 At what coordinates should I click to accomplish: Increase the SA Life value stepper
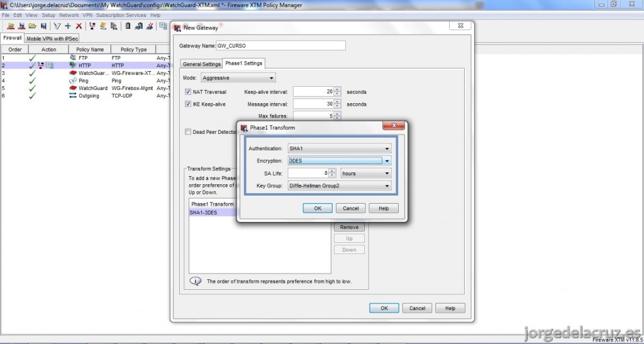[x=332, y=171]
